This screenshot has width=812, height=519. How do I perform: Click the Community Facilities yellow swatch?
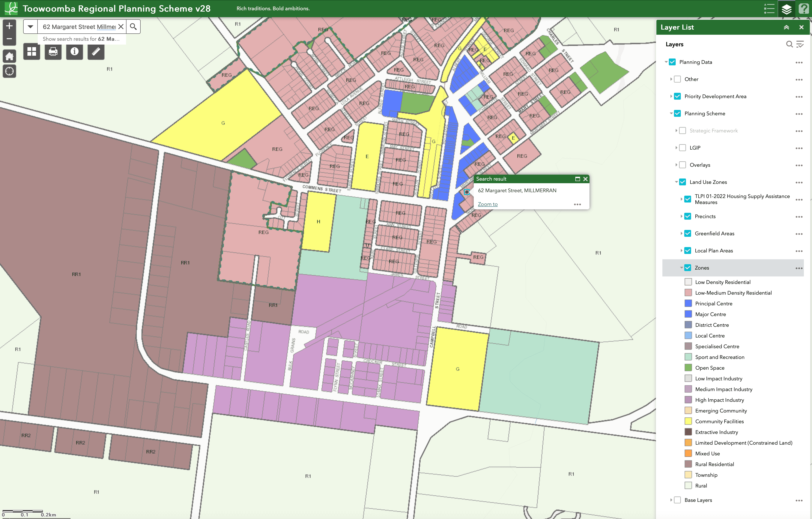click(688, 421)
